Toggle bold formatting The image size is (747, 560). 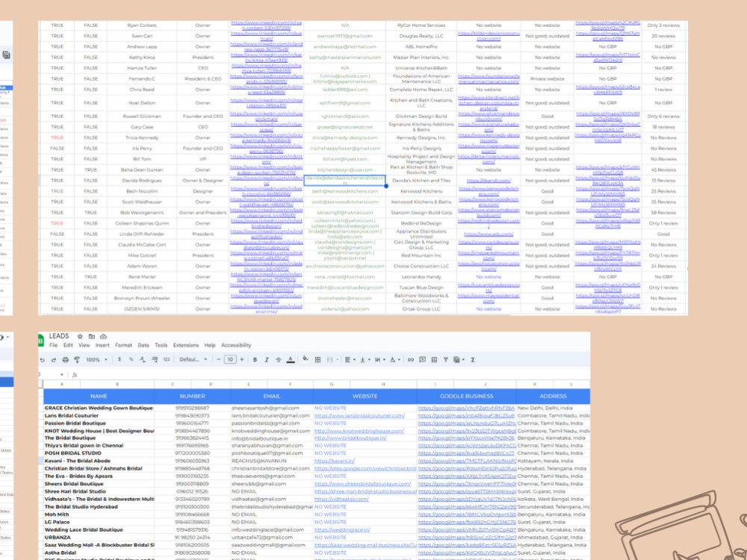[255, 360]
